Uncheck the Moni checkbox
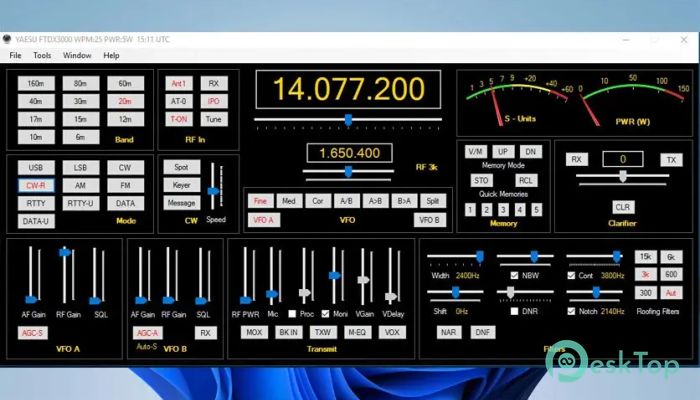 325,314
